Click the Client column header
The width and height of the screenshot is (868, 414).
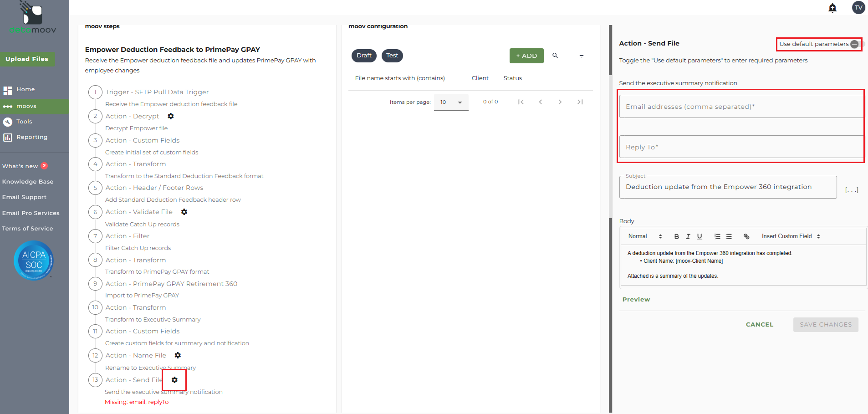click(x=480, y=78)
